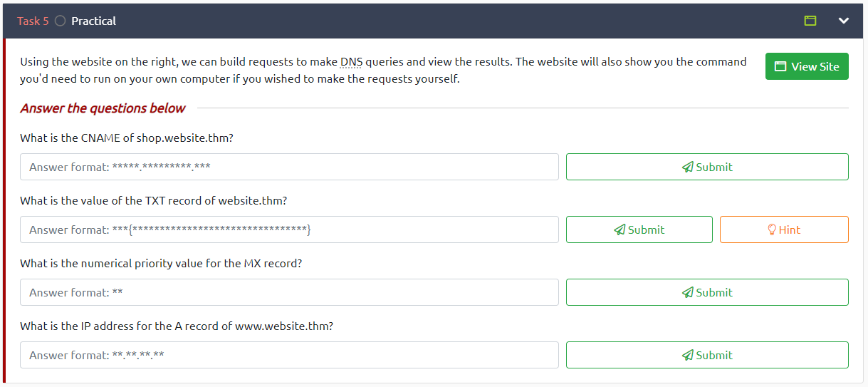Image resolution: width=868 pixels, height=387 pixels.
Task: Show the Hint for the TXT question
Action: coord(783,229)
